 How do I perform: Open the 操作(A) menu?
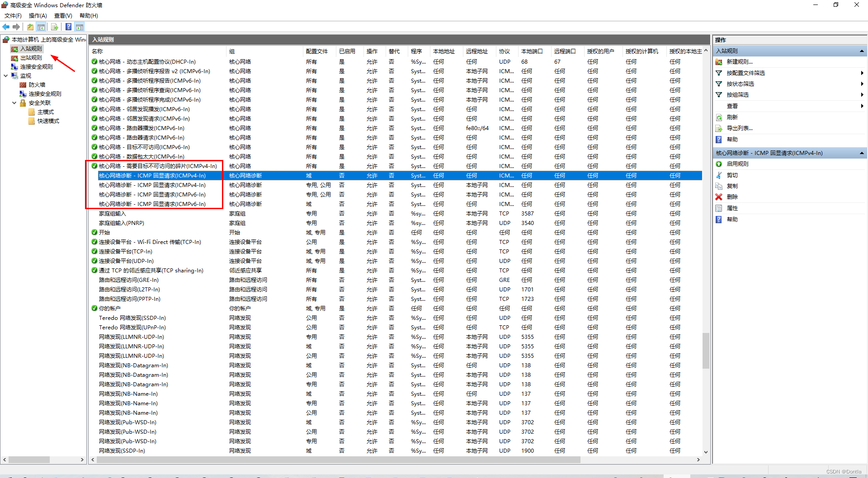[38, 16]
